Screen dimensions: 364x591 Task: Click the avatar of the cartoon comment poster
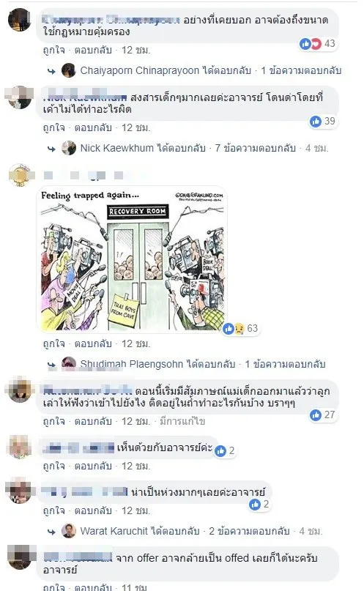pos(20,175)
